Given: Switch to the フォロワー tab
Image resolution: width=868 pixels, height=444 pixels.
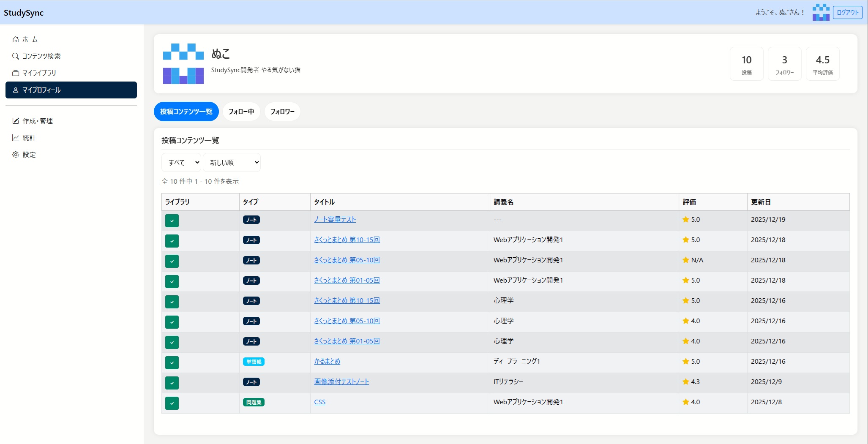Looking at the screenshot, I should pos(282,112).
